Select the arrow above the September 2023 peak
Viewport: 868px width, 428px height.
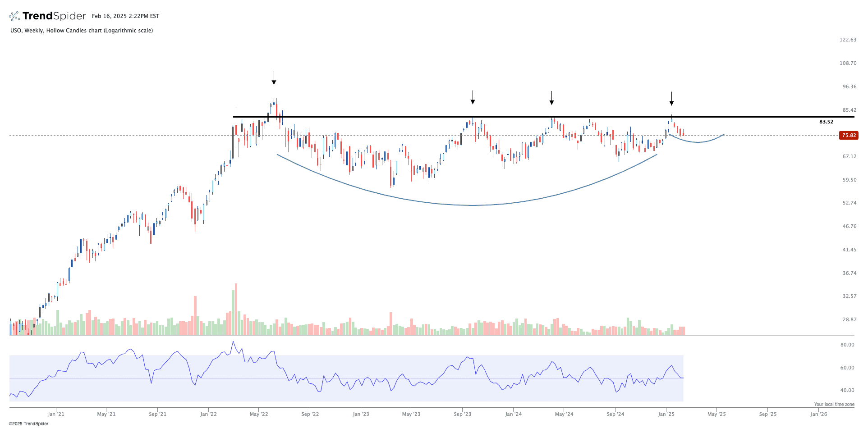coord(473,97)
